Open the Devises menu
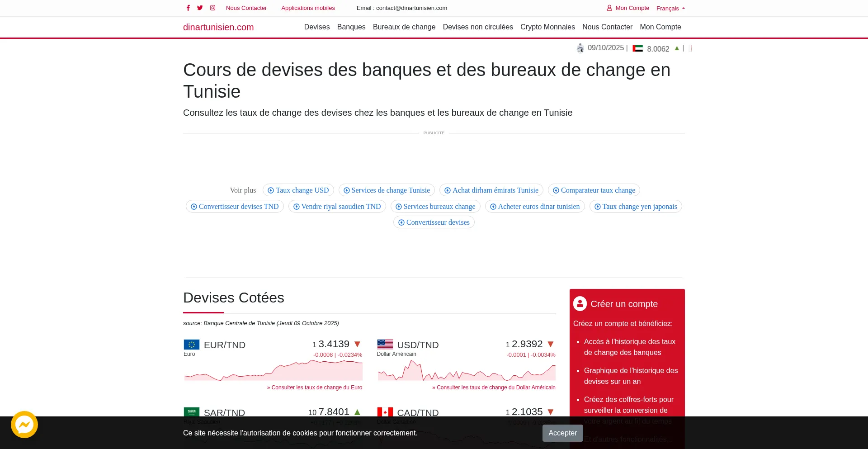 click(x=316, y=27)
